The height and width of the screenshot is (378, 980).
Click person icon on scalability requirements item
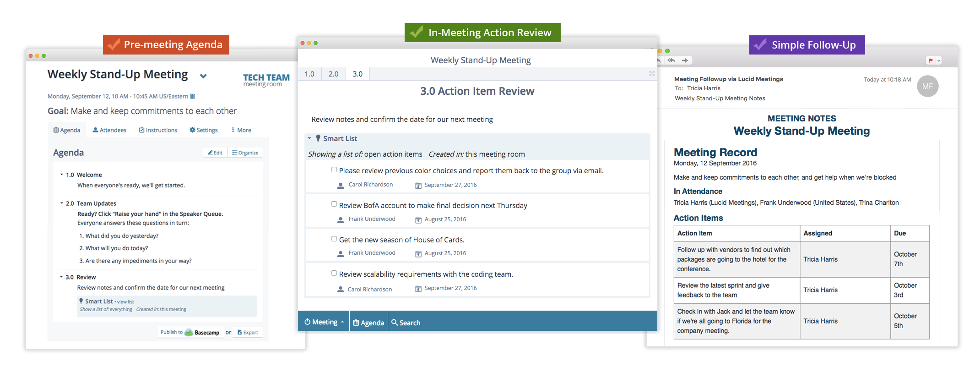(341, 289)
